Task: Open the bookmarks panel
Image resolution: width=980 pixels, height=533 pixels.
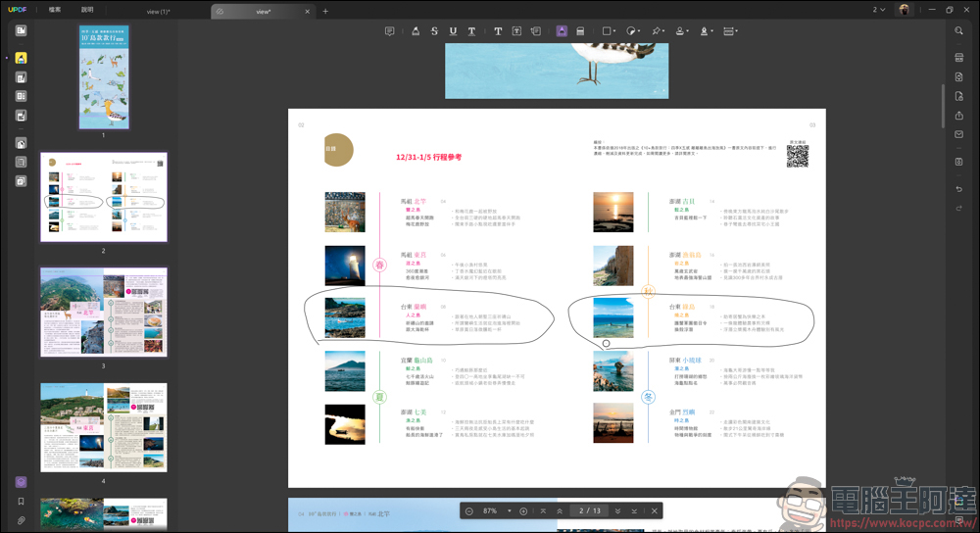Action: coord(21,501)
